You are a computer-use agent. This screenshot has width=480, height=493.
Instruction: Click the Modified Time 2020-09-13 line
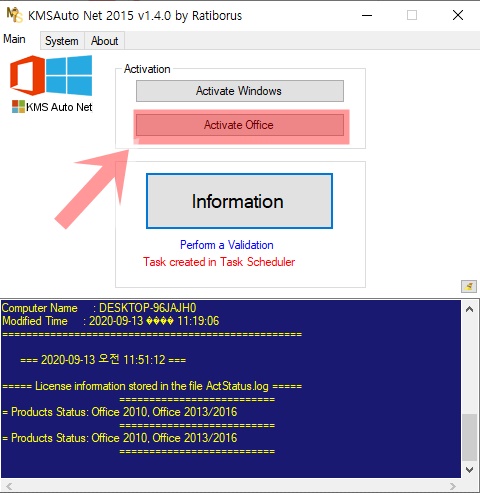pyautogui.click(x=110, y=321)
